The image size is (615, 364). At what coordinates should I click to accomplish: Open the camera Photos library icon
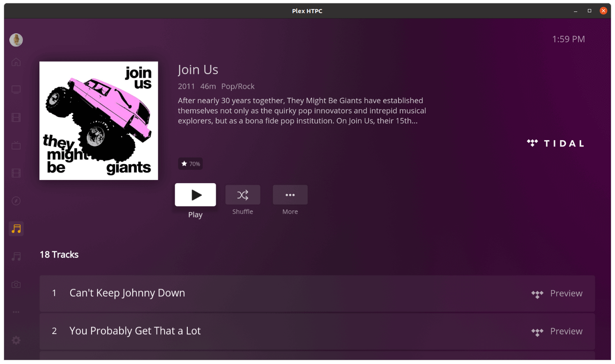pos(16,284)
